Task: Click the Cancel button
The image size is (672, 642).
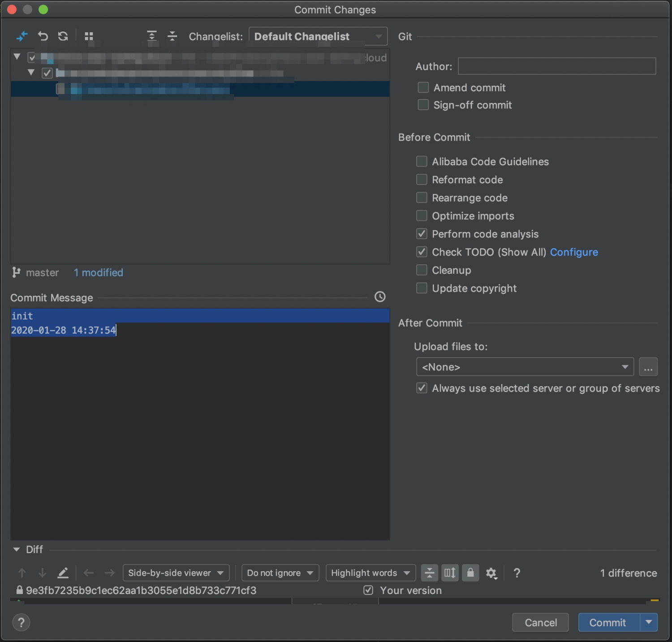Action: [540, 623]
